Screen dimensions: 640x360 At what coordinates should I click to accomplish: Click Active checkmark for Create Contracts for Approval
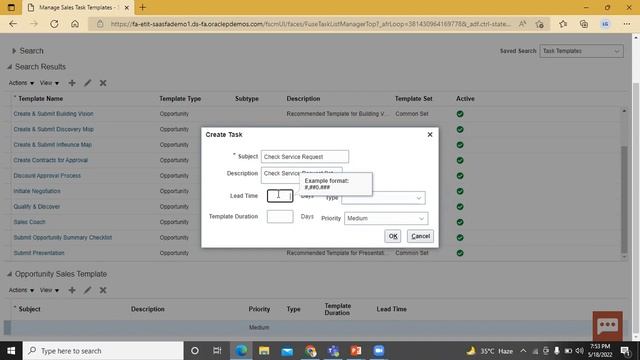point(460,160)
